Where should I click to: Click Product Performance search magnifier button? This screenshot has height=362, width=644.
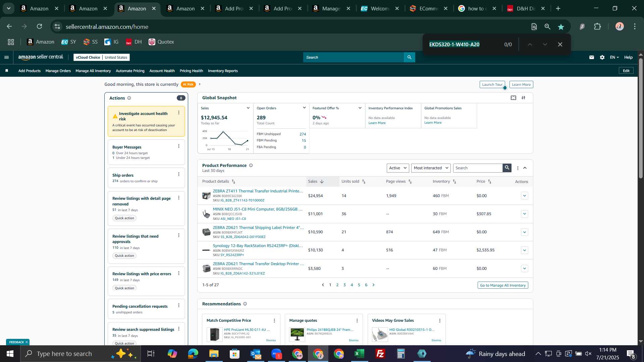coord(507,168)
